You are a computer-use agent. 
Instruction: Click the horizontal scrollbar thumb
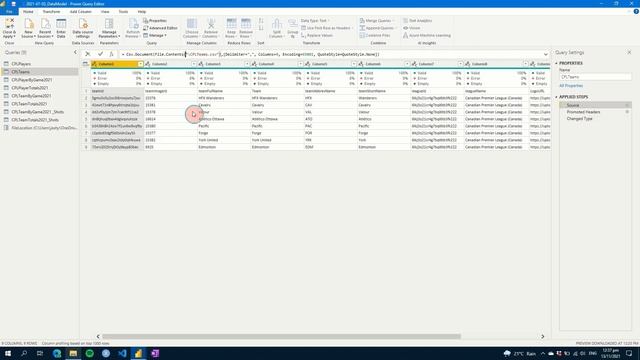[x=281, y=336]
